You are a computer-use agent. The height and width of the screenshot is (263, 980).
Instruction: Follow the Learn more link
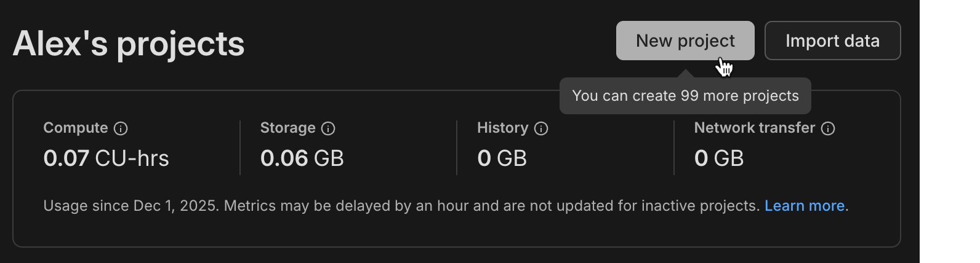(804, 206)
